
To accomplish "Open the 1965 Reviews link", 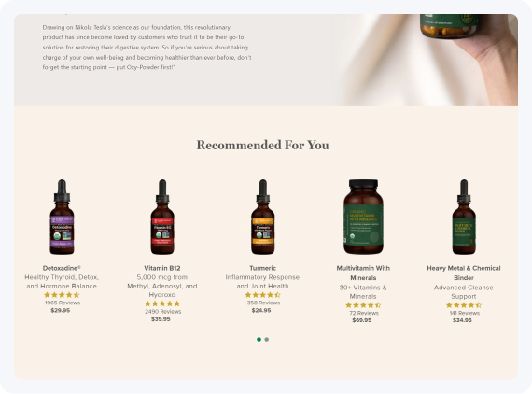I will [x=63, y=303].
